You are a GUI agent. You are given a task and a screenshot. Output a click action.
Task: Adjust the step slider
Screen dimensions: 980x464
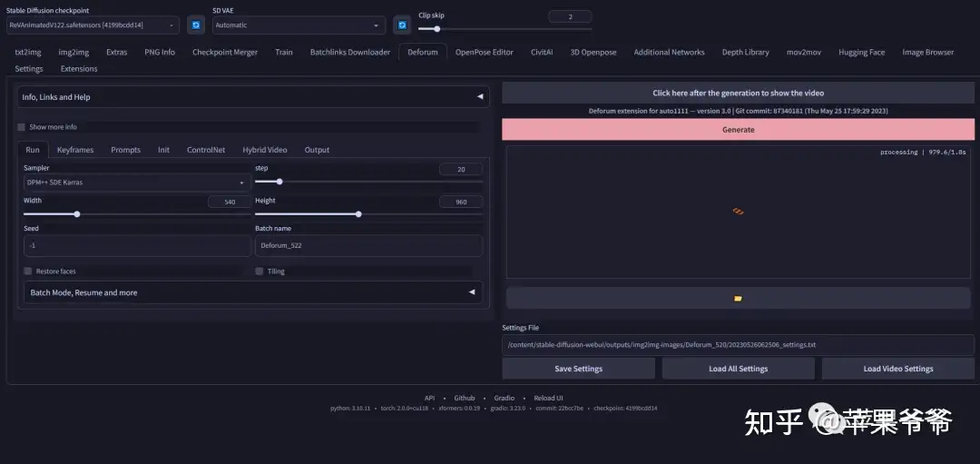pos(368,182)
